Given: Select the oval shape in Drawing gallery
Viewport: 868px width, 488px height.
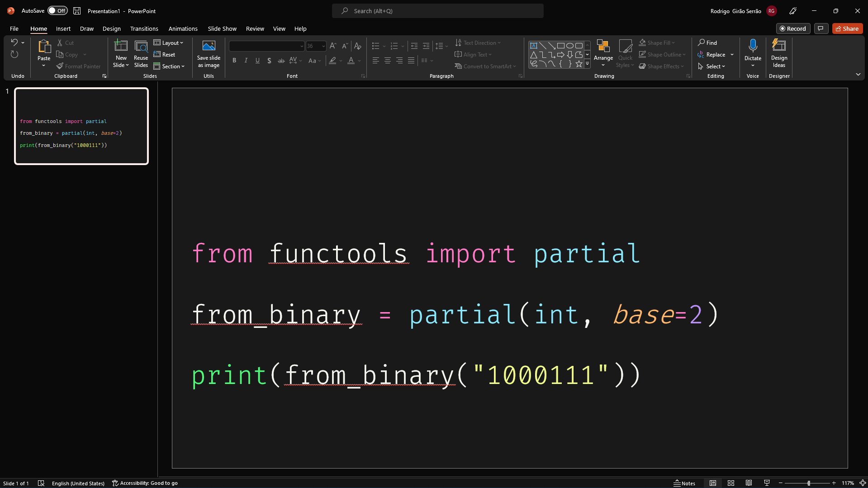Looking at the screenshot, I should click(570, 45).
